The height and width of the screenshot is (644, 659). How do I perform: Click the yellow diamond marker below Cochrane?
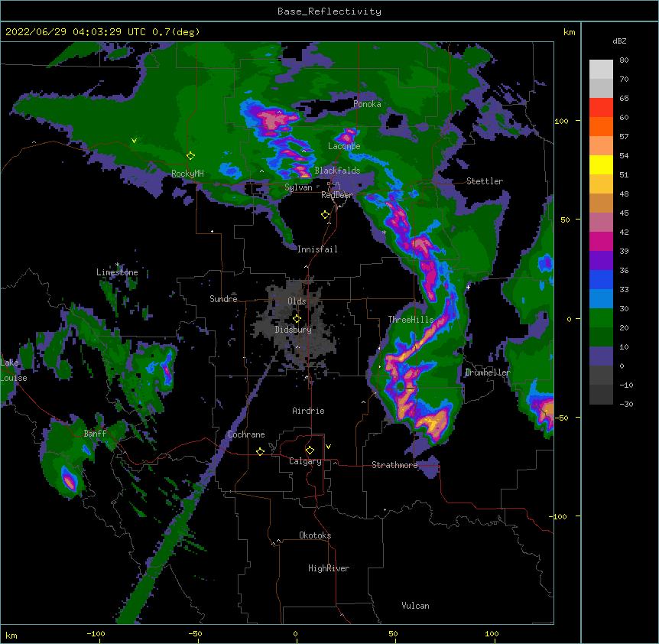click(x=260, y=451)
